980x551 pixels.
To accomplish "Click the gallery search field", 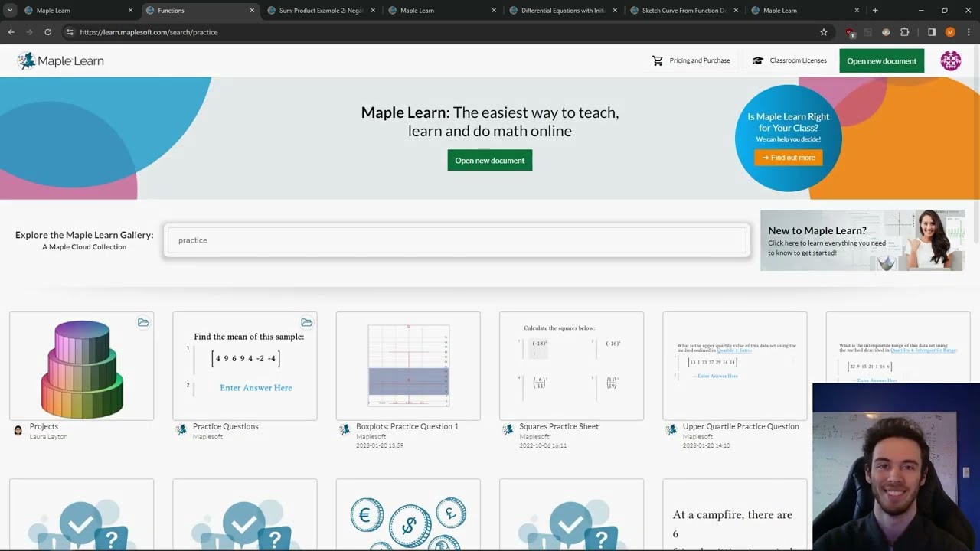I will pos(457,240).
